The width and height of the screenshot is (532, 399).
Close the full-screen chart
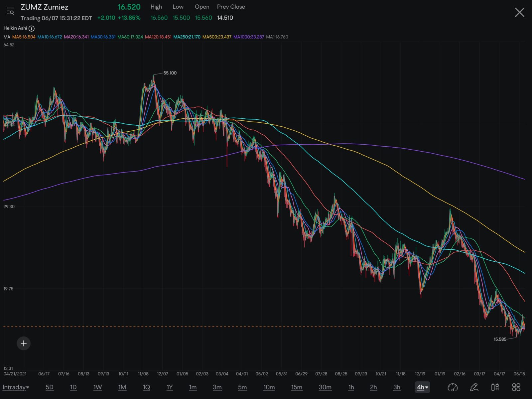pyautogui.click(x=519, y=13)
